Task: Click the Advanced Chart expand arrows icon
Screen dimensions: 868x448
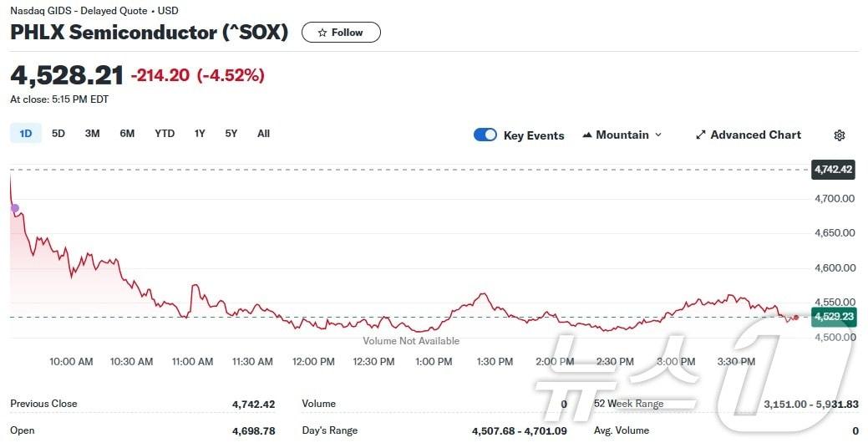Action: 701,135
